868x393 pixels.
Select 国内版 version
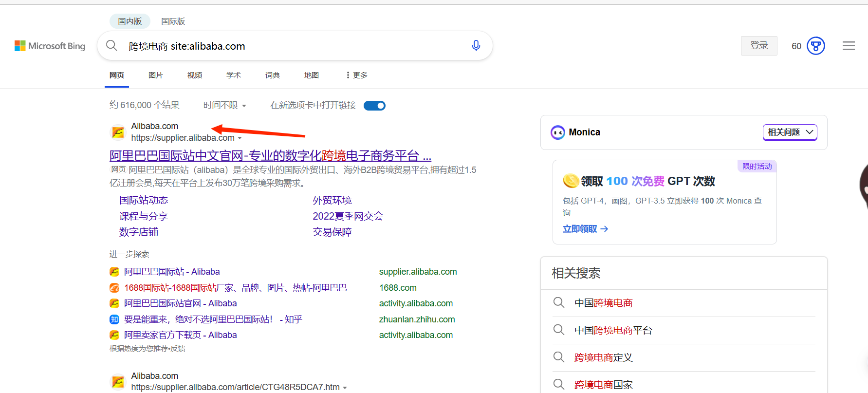click(x=130, y=21)
